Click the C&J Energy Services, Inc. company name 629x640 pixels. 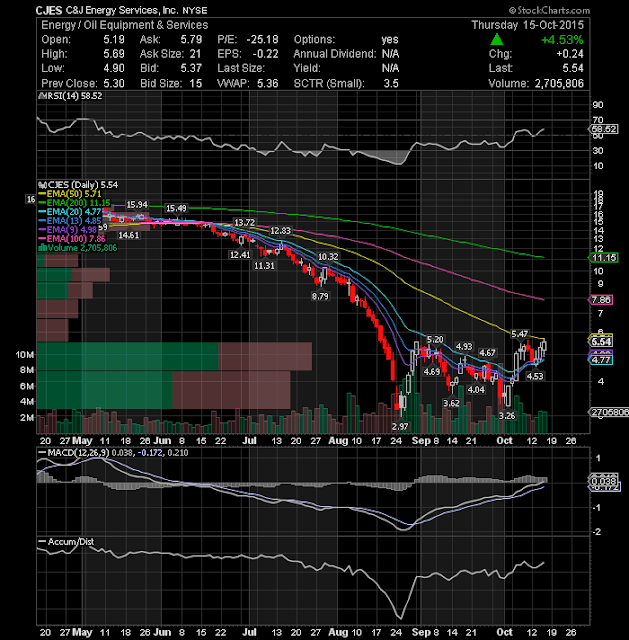(x=122, y=10)
